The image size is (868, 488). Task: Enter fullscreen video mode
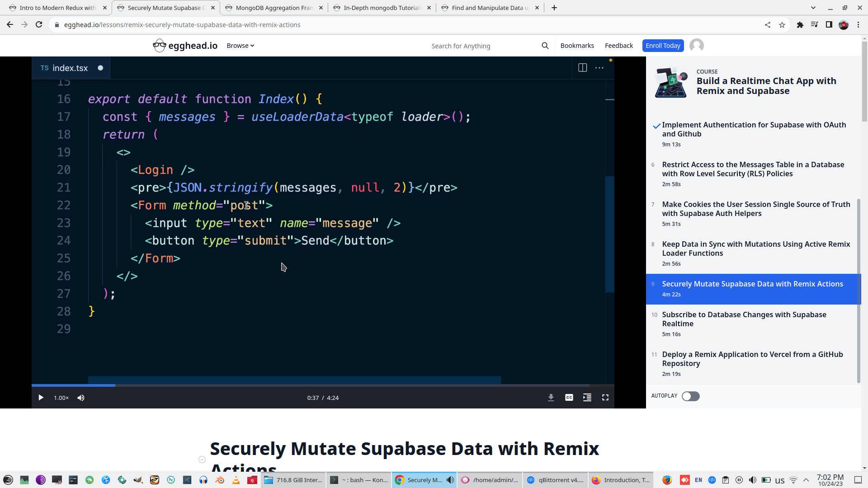(x=605, y=398)
